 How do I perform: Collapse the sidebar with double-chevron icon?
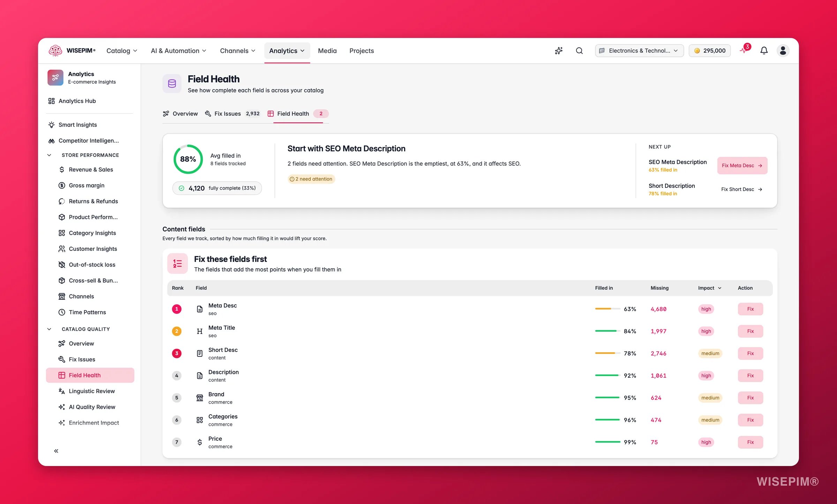pyautogui.click(x=56, y=451)
